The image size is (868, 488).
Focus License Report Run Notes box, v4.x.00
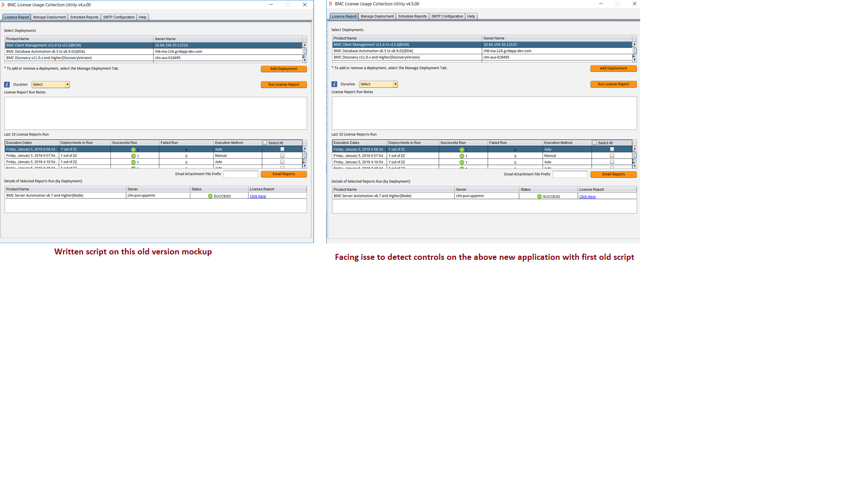click(156, 113)
